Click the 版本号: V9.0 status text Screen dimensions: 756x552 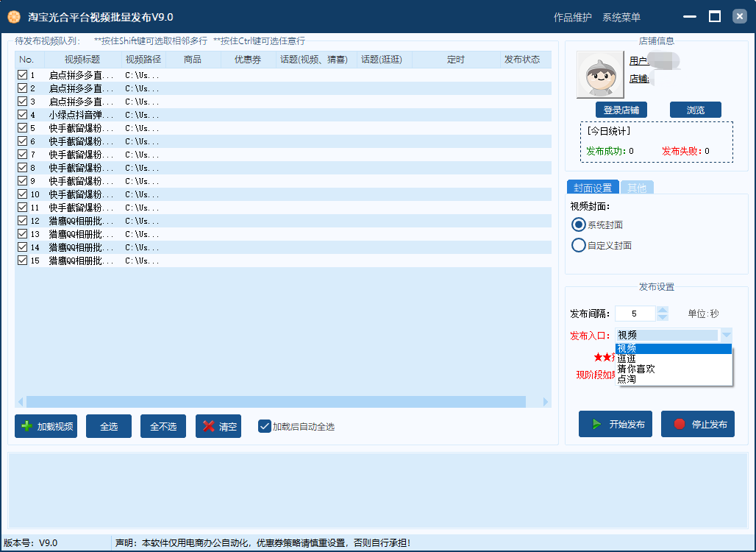[30, 543]
